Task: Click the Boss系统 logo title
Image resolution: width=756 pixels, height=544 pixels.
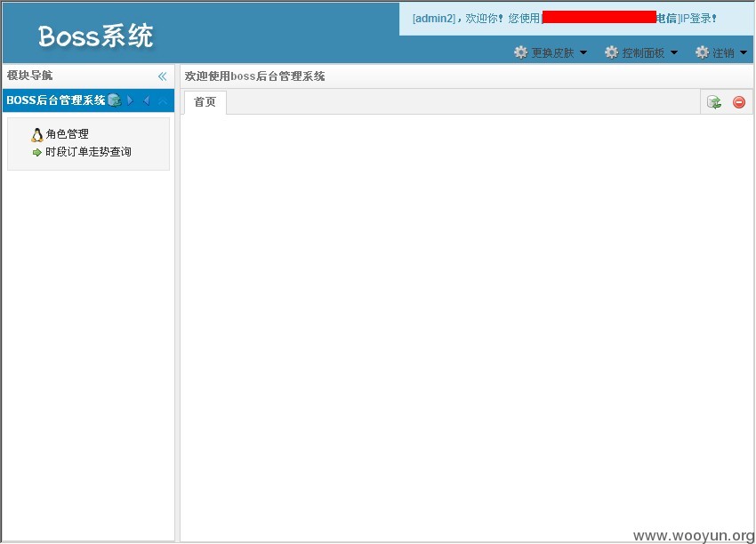Action: pos(95,36)
